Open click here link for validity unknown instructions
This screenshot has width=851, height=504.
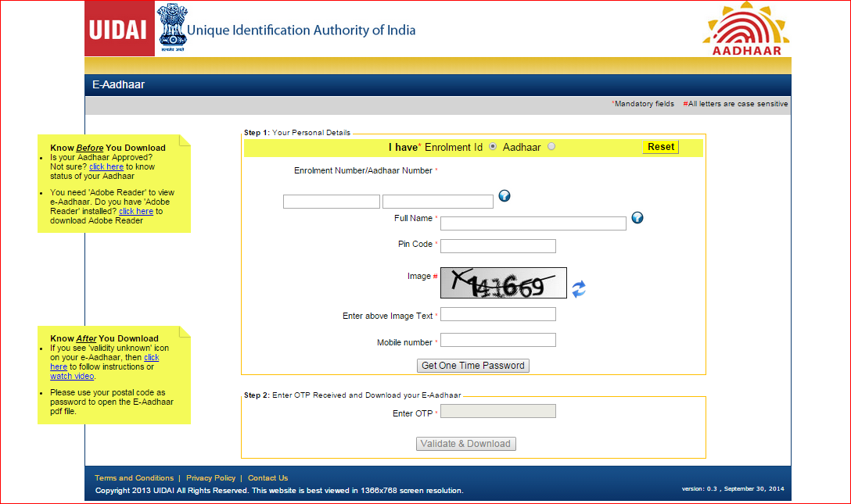[x=152, y=358]
